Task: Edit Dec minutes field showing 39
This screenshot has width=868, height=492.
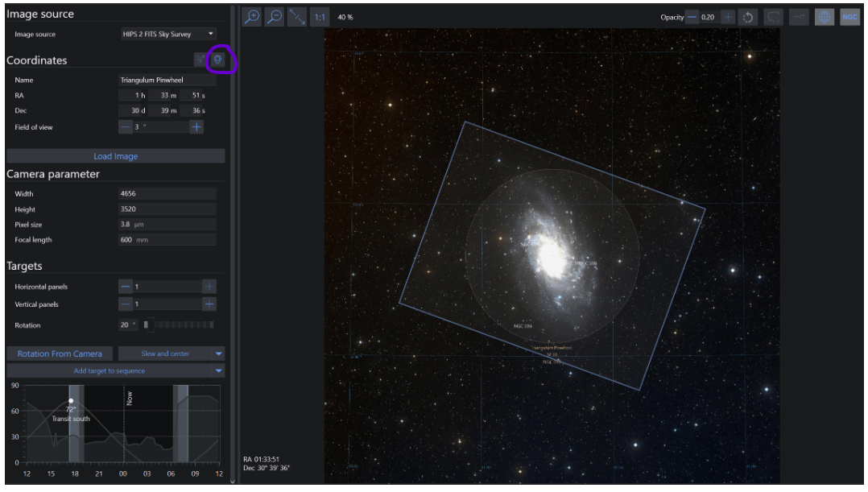Action: 164,110
